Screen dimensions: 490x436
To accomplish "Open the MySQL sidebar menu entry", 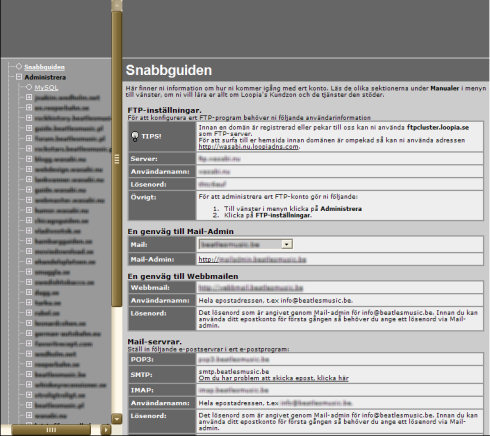I will click(46, 88).
